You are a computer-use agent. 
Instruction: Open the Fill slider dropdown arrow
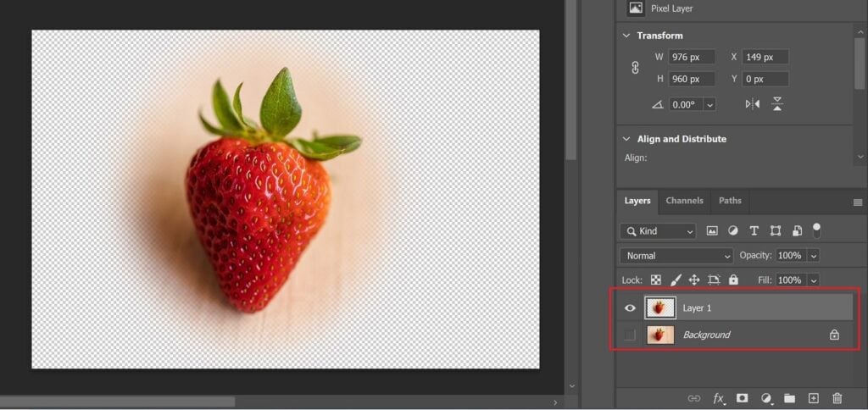coord(813,280)
